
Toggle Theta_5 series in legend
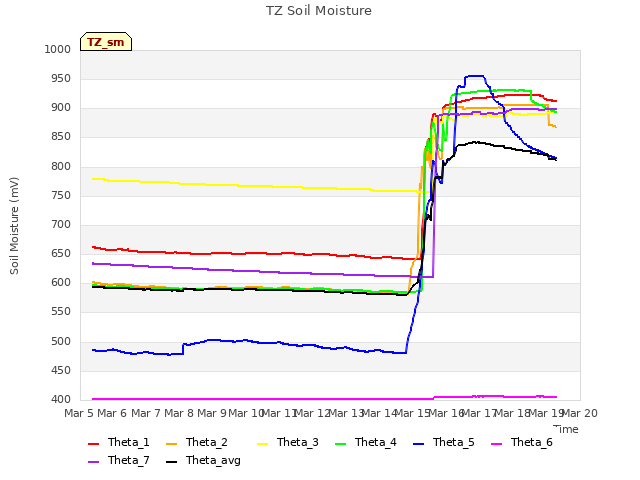444,442
